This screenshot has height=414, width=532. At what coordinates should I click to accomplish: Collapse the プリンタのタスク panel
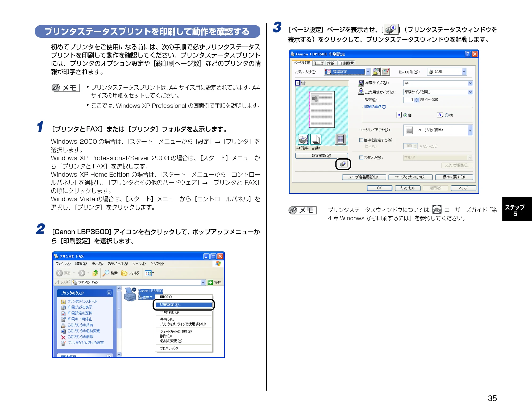[109, 293]
